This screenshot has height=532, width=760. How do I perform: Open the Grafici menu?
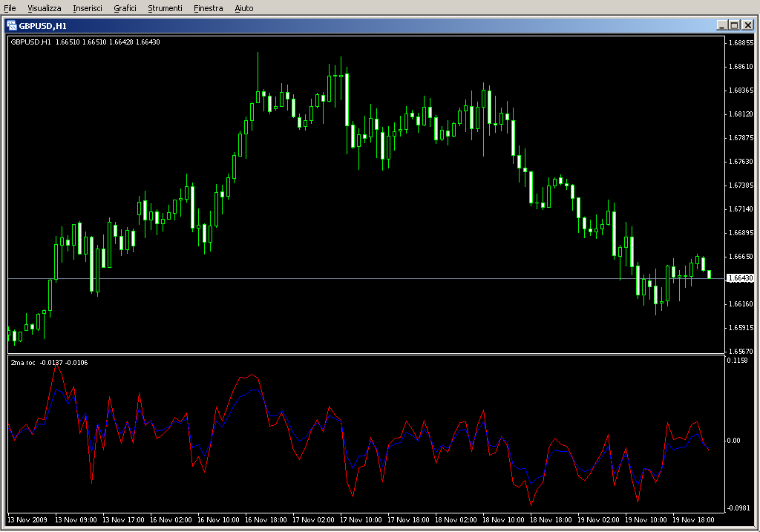tap(125, 8)
